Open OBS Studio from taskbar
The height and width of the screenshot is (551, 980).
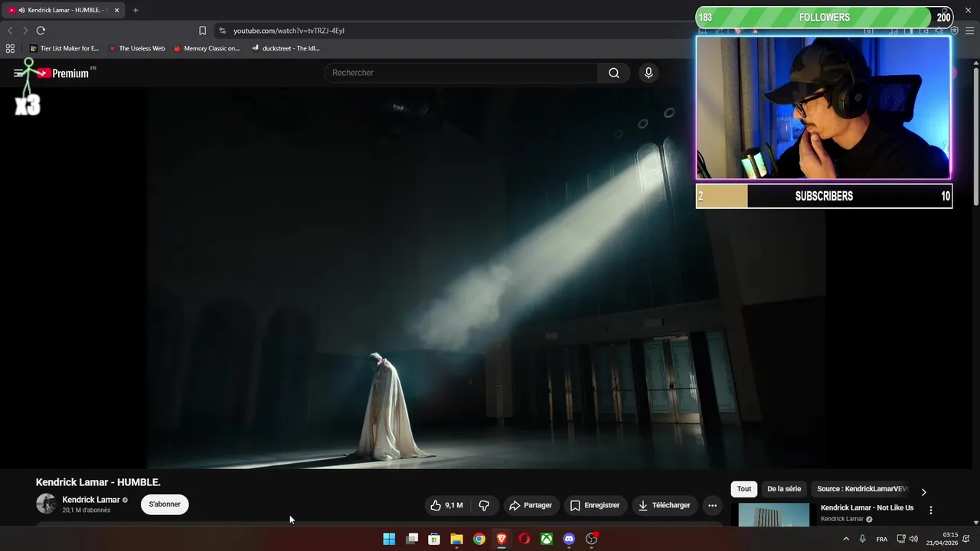(592, 539)
